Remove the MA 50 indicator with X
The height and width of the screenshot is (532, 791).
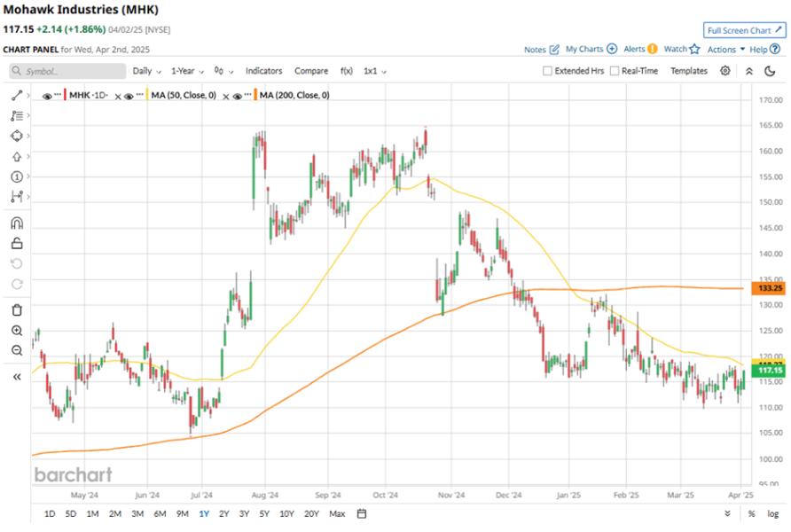click(225, 97)
